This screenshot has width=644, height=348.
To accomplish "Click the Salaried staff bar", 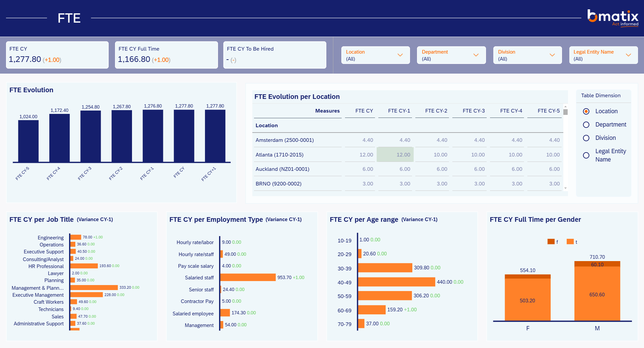I will [x=248, y=277].
